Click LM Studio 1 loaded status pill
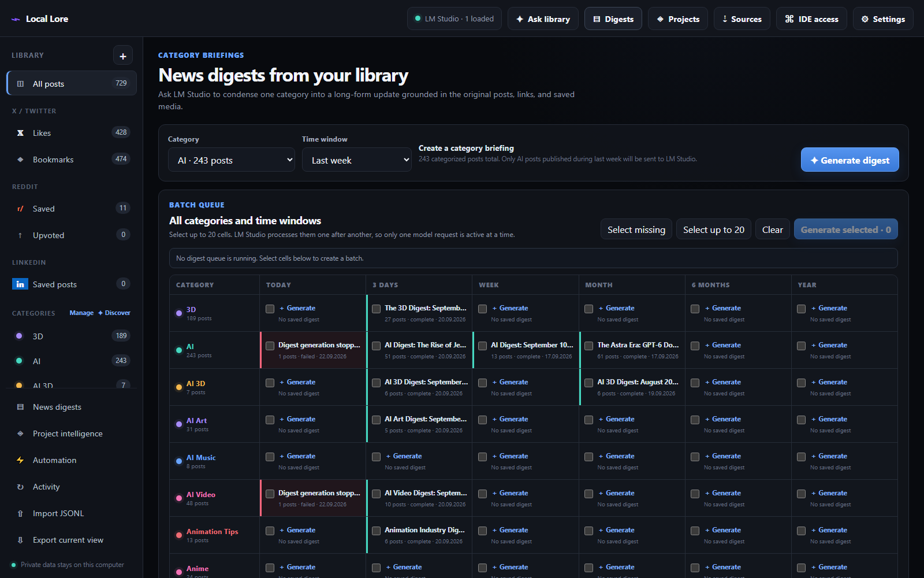 (x=454, y=19)
